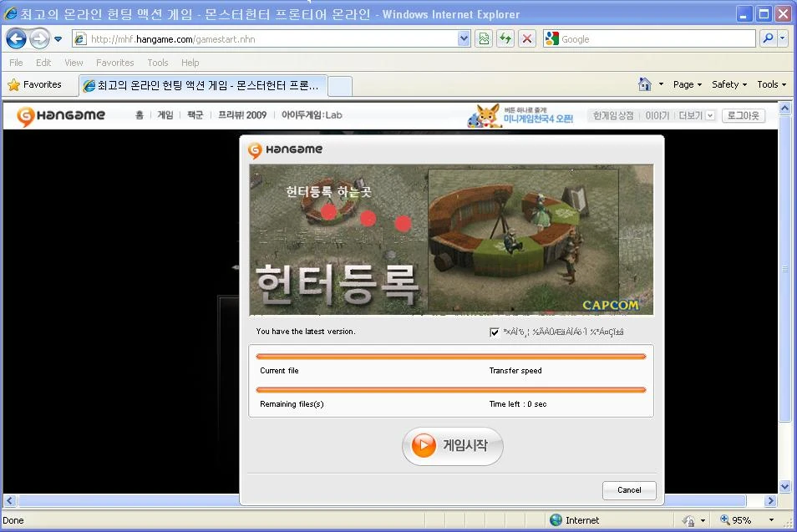Click the horizontal scrollbar left arrow

click(x=10, y=500)
